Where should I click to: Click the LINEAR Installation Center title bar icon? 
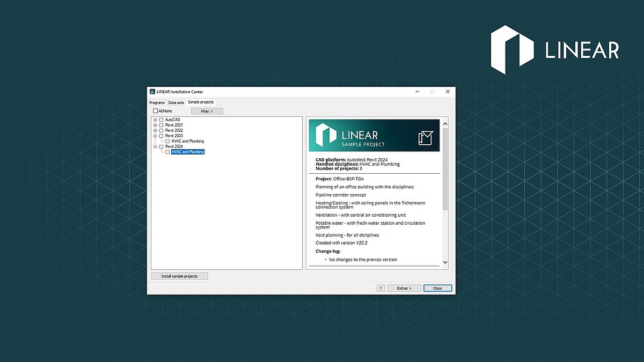coord(152,92)
